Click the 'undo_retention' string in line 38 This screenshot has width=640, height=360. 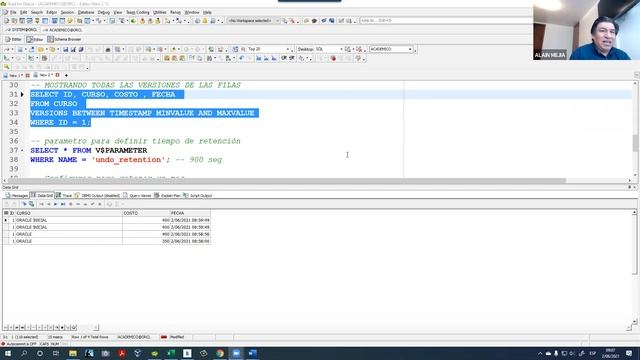pyautogui.click(x=128, y=160)
